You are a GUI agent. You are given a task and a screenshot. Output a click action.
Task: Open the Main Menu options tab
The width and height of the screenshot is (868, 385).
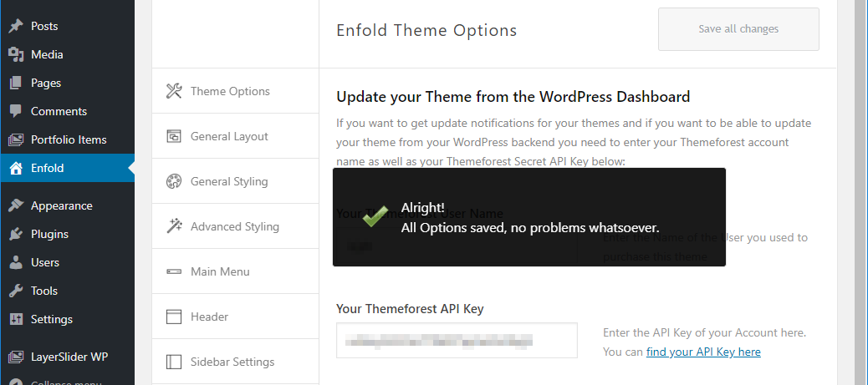(x=220, y=271)
